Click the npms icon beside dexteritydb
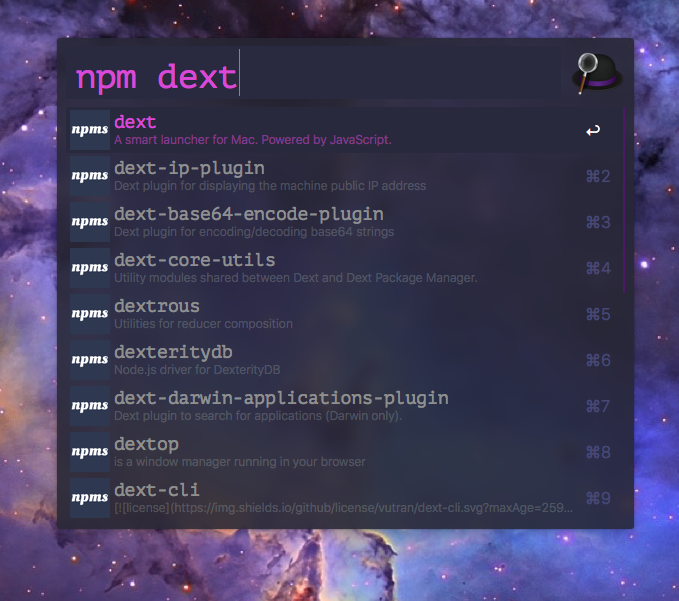Viewport: 679px width, 601px height. pos(90,360)
